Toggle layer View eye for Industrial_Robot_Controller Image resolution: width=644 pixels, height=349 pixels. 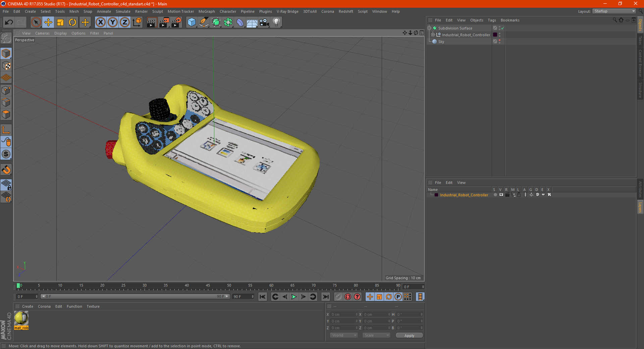coord(501,195)
